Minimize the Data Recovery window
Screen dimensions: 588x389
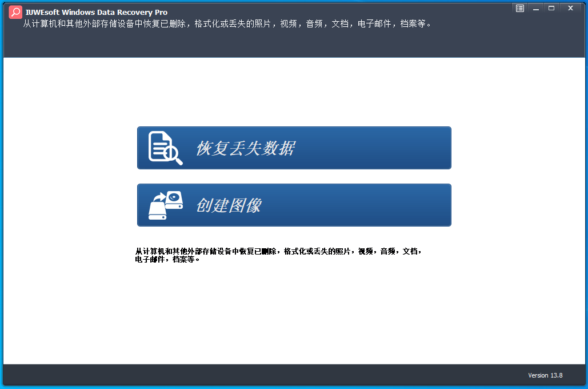tap(535, 8)
